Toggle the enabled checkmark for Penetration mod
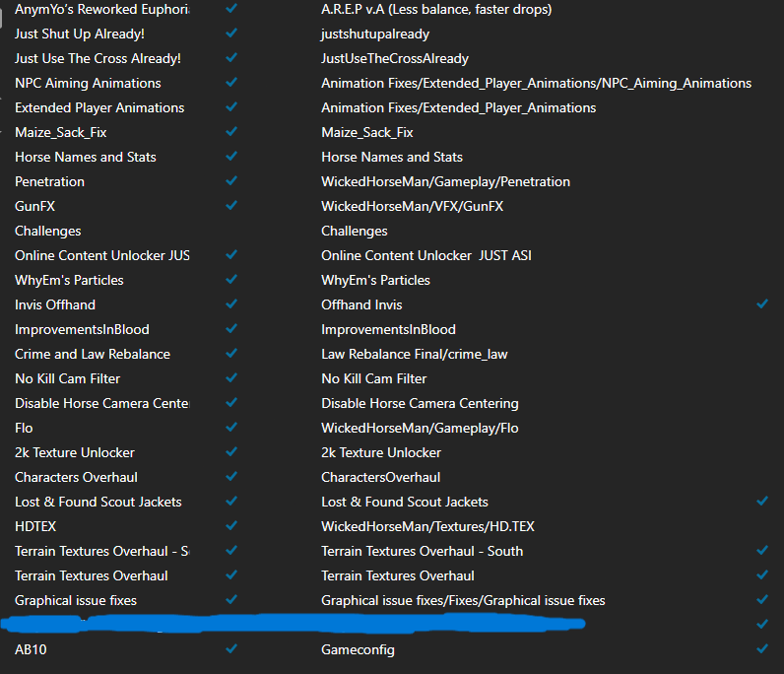This screenshot has height=674, width=784. coord(231,181)
